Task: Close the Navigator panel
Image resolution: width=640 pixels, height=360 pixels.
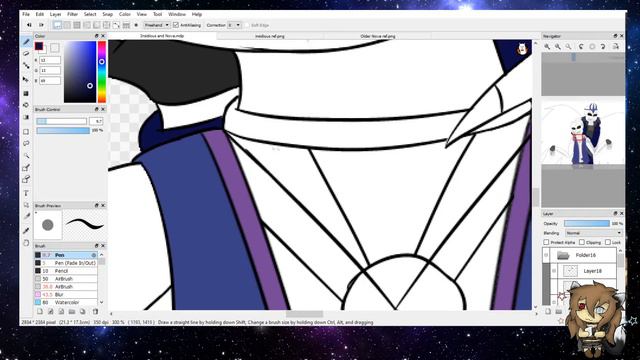Action: [622, 36]
